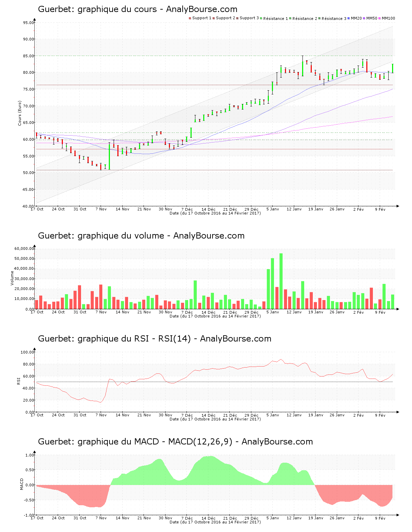
Task: Click '2 Fév' date on the price chart
Action: click(x=358, y=209)
